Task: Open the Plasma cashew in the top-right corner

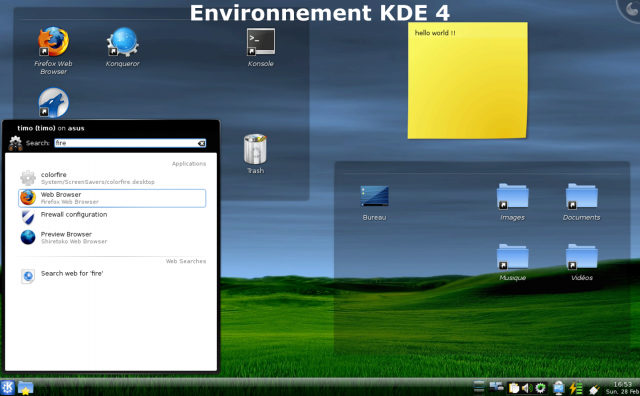Action: pyautogui.click(x=630, y=9)
